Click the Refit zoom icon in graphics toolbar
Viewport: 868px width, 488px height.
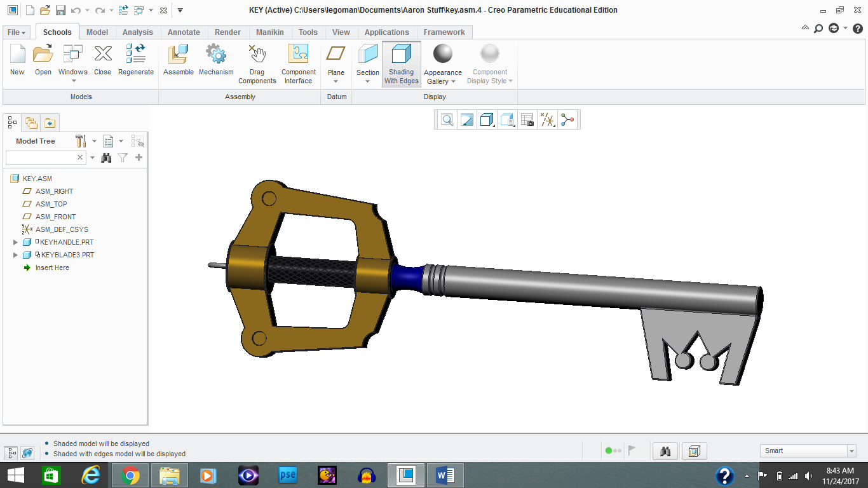tap(447, 119)
